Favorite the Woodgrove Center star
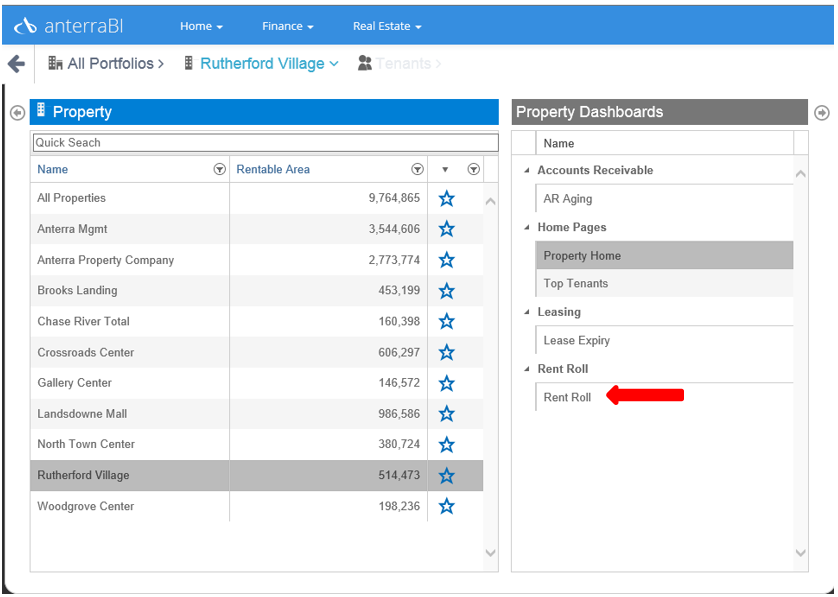Screen dimensions: 838x597 coord(446,506)
